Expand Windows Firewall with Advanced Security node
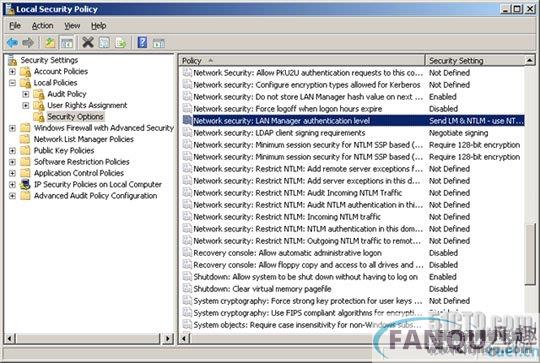 tap(12, 128)
